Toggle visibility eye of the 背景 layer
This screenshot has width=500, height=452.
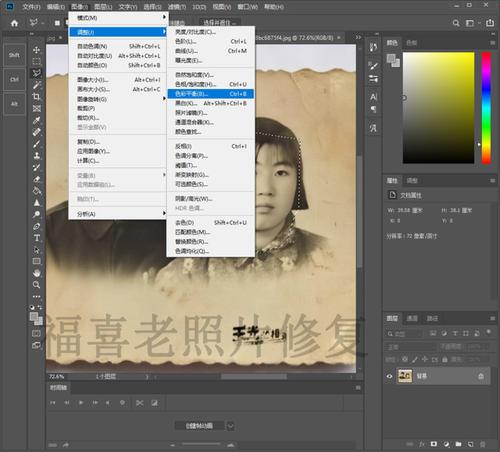(x=389, y=376)
